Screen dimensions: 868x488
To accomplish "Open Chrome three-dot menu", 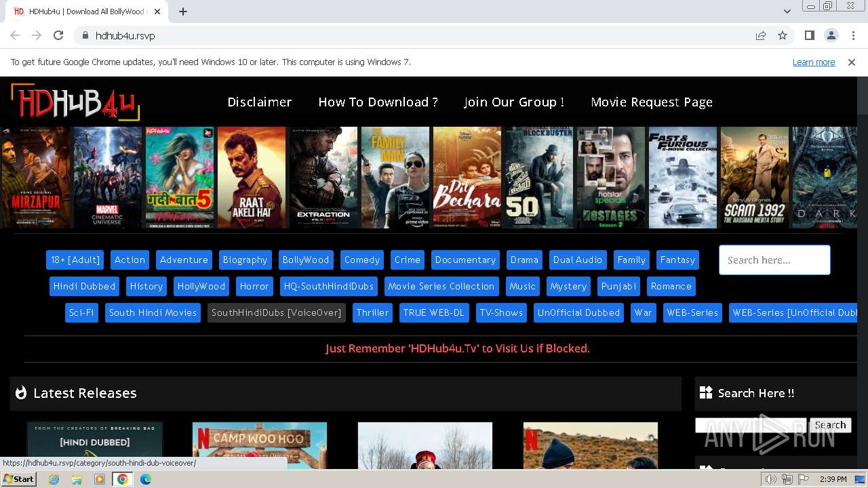I will 852,35.
